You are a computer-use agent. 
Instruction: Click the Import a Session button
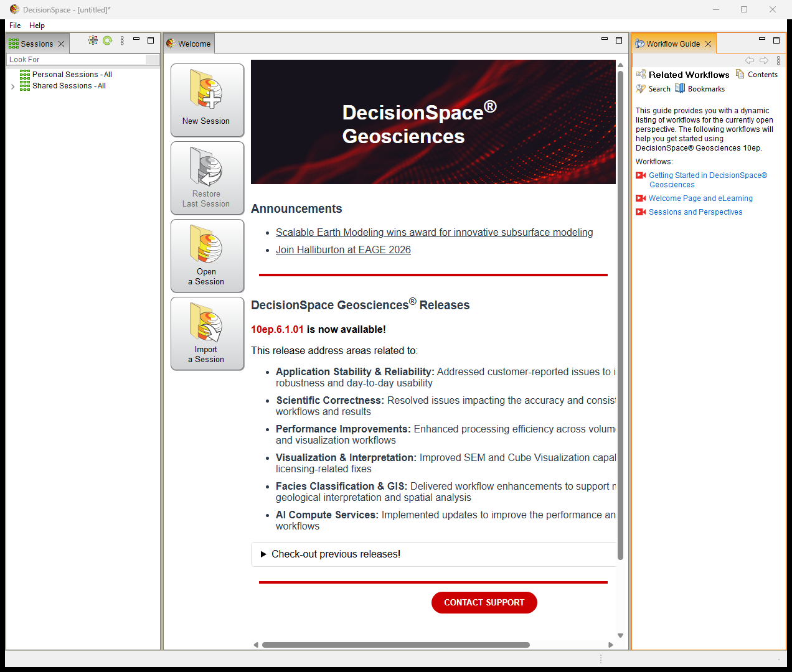click(x=207, y=334)
